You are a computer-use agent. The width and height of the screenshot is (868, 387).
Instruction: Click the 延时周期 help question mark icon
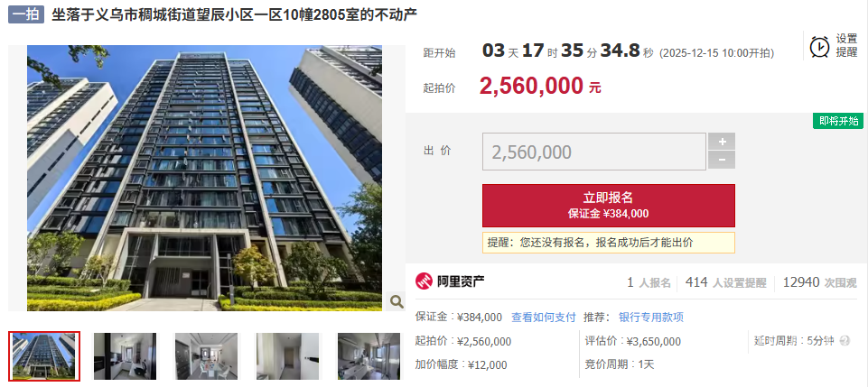pos(845,341)
